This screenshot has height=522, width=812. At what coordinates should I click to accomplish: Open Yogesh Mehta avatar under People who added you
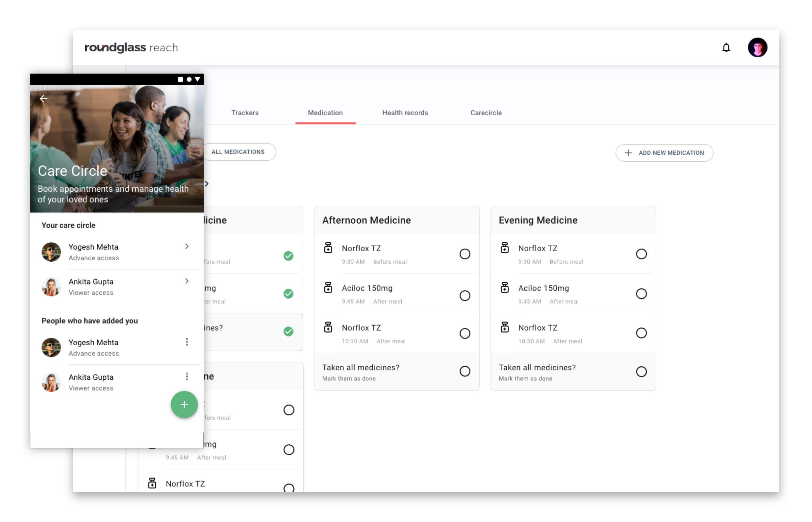click(x=51, y=347)
